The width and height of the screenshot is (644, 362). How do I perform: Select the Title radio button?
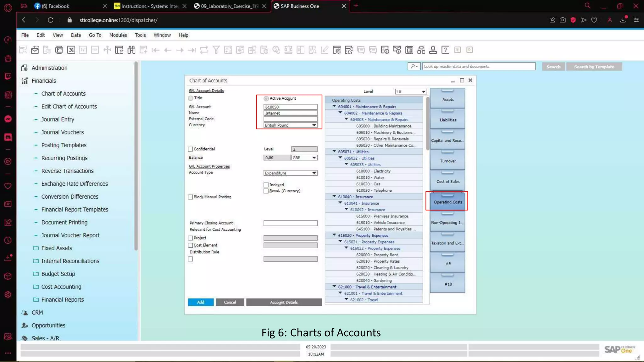click(191, 98)
